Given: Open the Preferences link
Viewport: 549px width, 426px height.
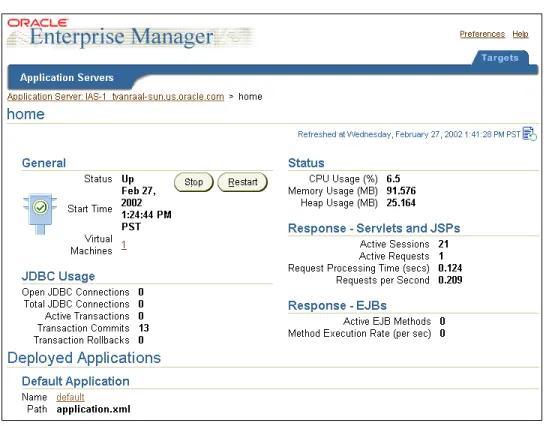Looking at the screenshot, I should point(482,34).
